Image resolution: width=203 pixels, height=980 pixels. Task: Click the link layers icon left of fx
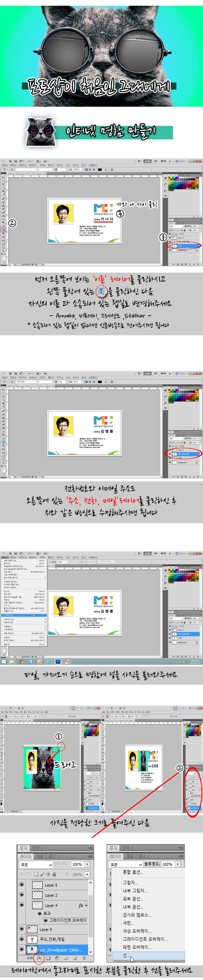(x=30, y=958)
